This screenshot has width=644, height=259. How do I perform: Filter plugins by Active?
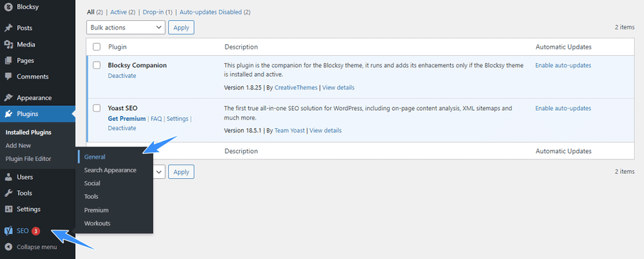click(118, 12)
